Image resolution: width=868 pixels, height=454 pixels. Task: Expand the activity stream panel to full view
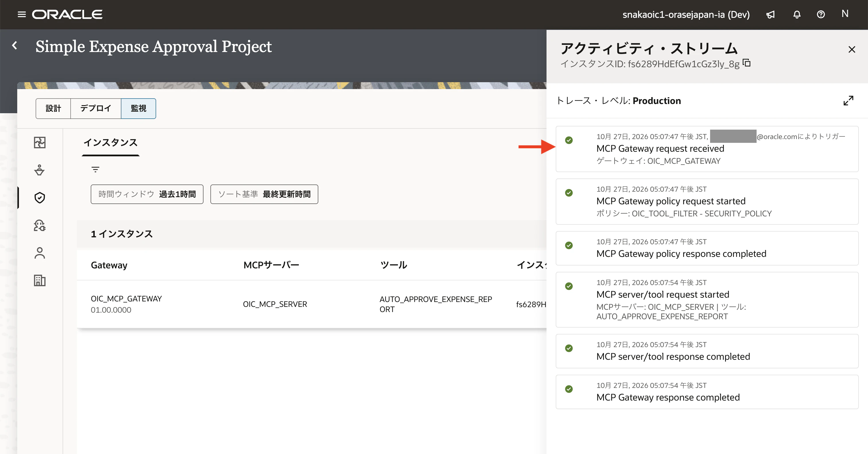pos(848,101)
